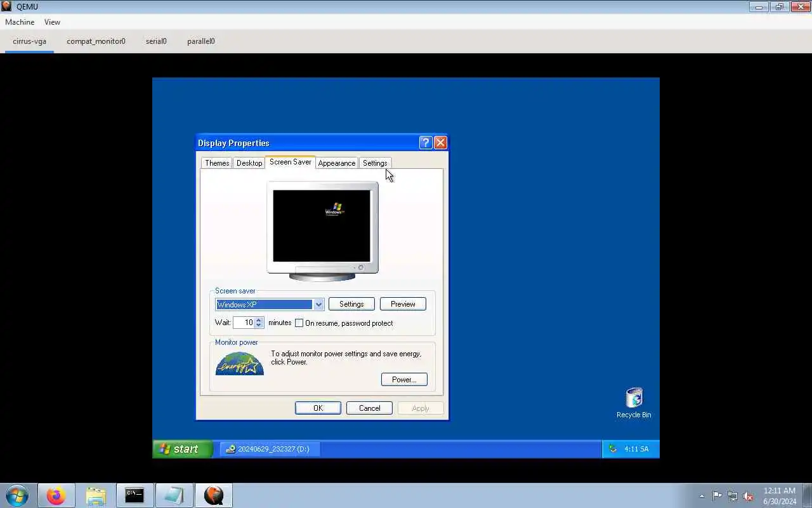Click the Display Properties help question-mark icon

point(426,143)
